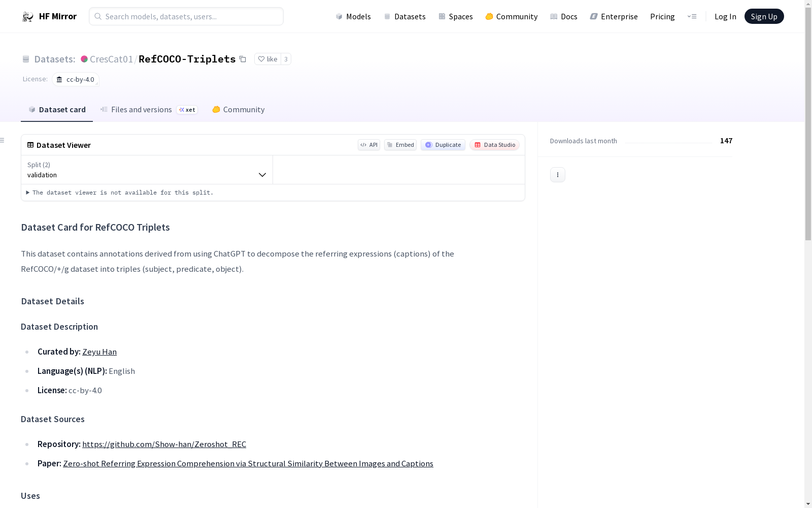Click the Dataset Description heading
The height and width of the screenshot is (508, 812).
coord(59,327)
